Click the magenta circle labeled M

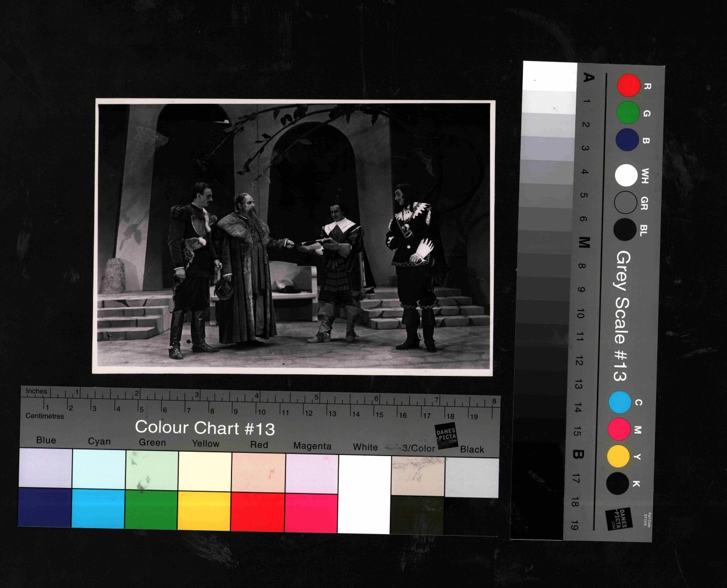click(619, 429)
